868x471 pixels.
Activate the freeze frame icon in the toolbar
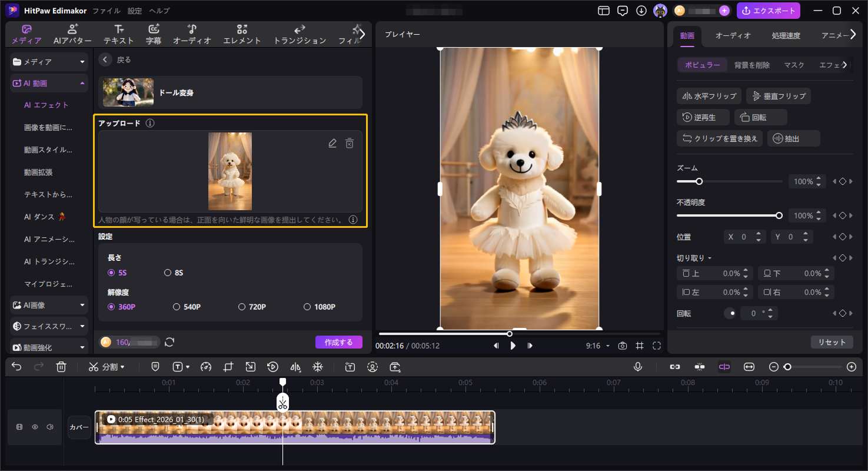click(317, 367)
